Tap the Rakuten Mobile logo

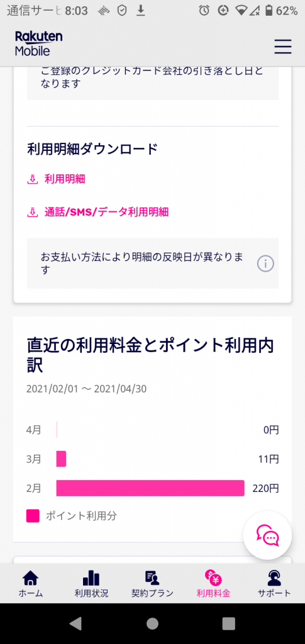[38, 44]
